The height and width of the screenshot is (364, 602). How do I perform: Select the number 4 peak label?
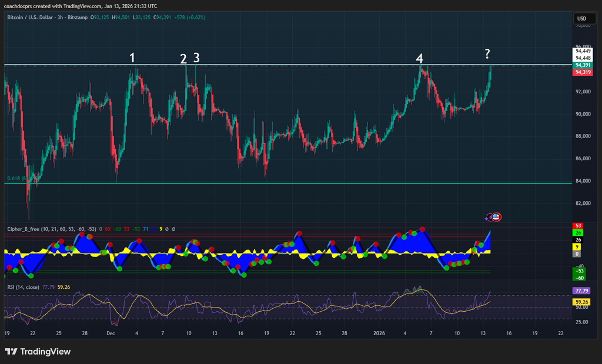pyautogui.click(x=419, y=58)
